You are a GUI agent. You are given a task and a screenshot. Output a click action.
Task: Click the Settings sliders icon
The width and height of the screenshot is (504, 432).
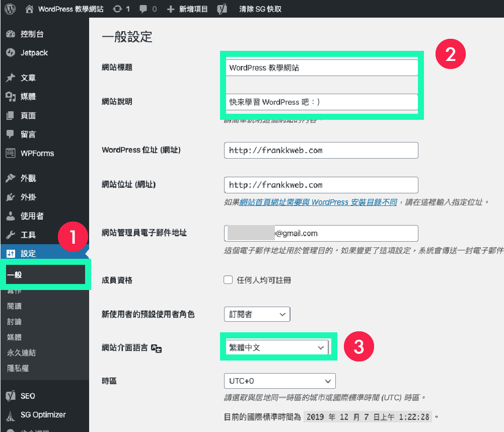tap(11, 254)
